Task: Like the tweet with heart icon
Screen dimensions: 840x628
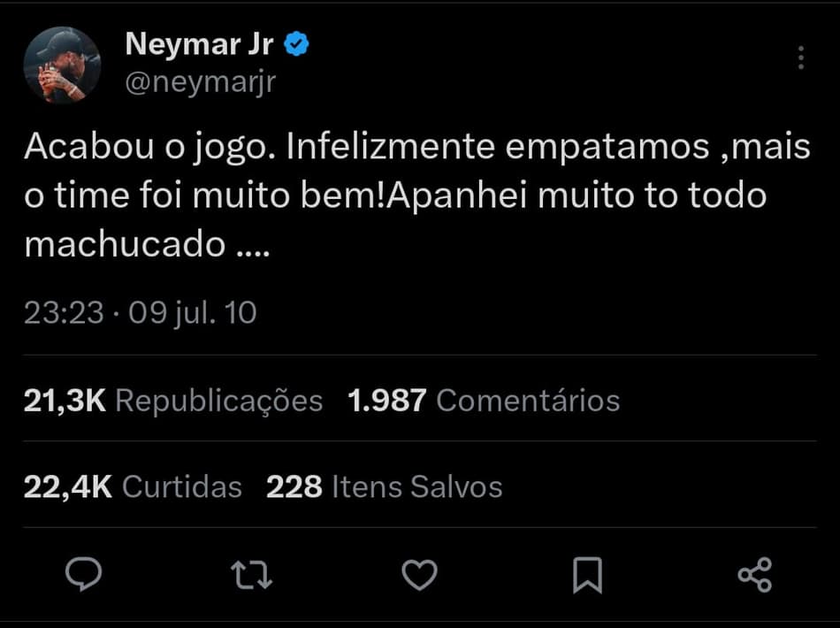Action: click(x=419, y=575)
